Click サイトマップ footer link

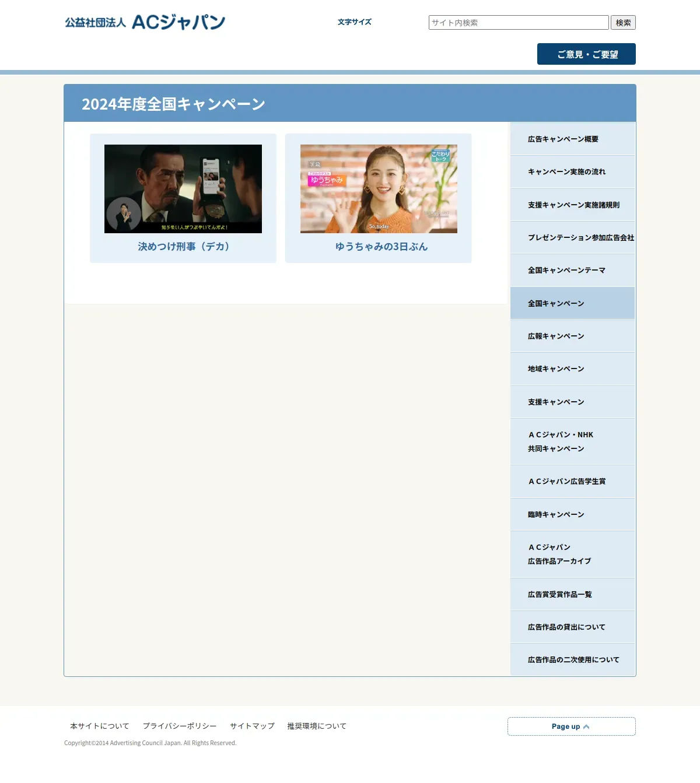[x=252, y=726]
